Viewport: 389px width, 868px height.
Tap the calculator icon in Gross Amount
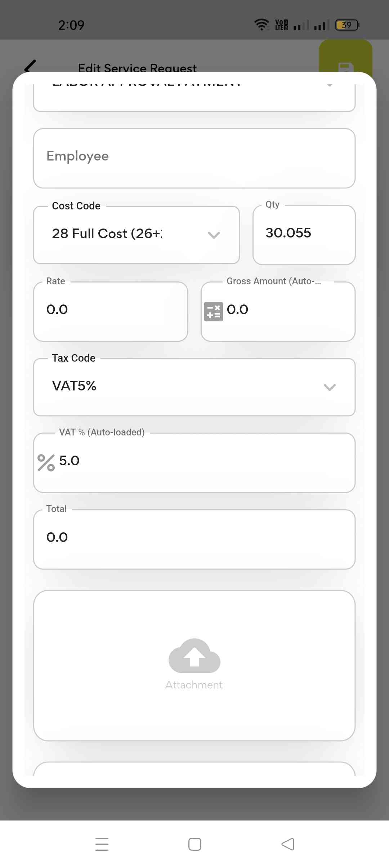click(x=214, y=311)
